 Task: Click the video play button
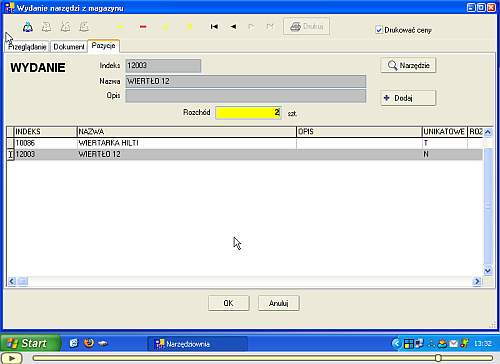point(11,358)
